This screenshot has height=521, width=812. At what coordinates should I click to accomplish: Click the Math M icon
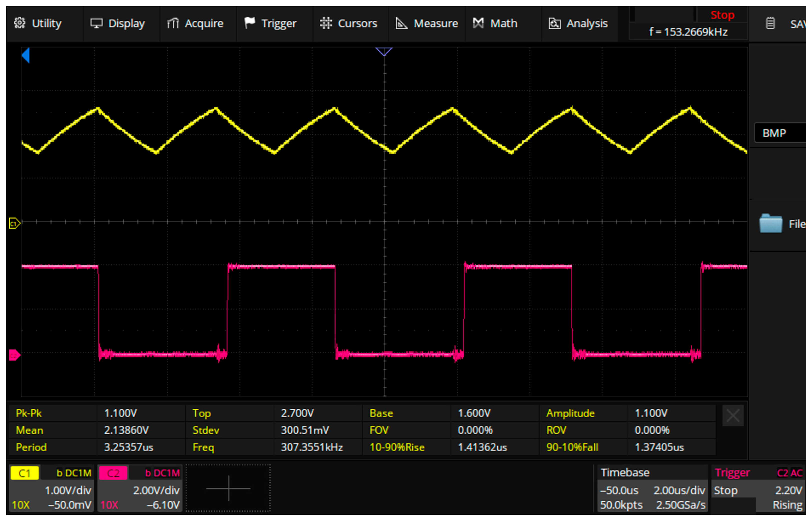coord(478,23)
